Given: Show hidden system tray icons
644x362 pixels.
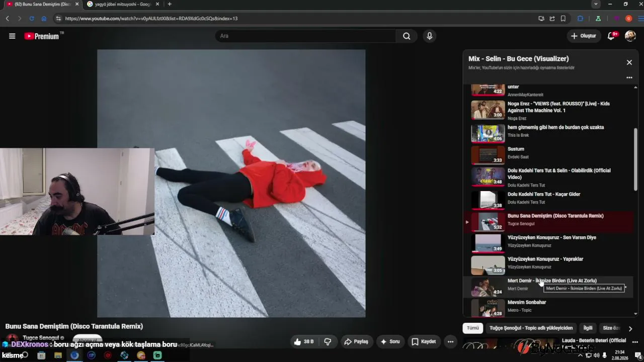Looking at the screenshot, I should pos(580,355).
